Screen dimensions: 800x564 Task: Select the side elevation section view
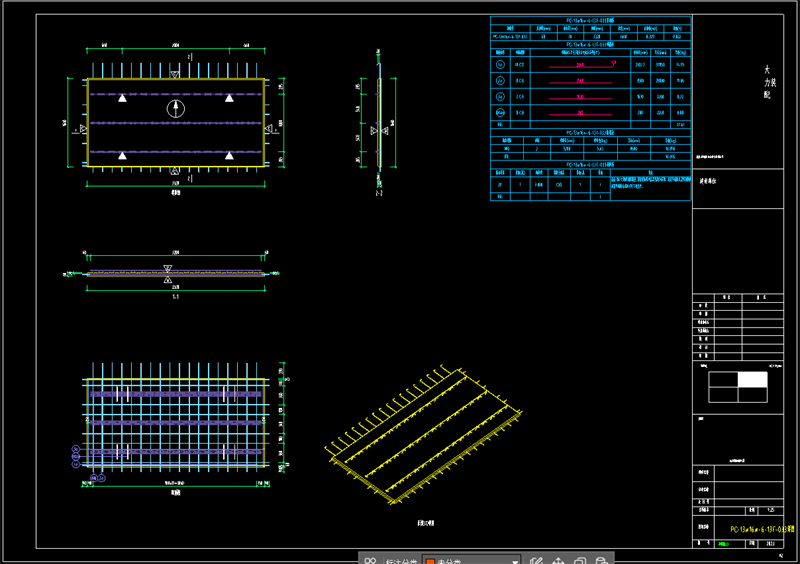[x=379, y=122]
